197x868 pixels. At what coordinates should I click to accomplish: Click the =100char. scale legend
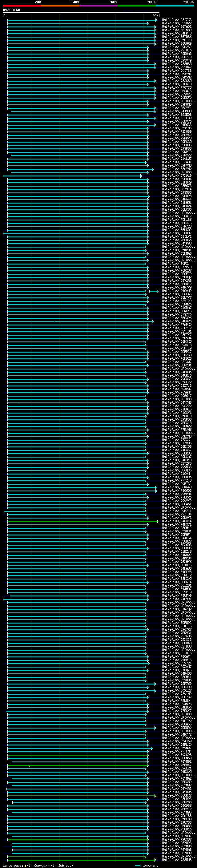[147, 865]
